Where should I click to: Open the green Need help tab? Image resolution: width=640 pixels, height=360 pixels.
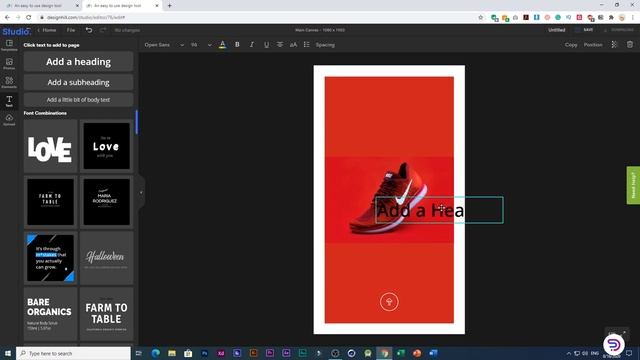pyautogui.click(x=633, y=185)
